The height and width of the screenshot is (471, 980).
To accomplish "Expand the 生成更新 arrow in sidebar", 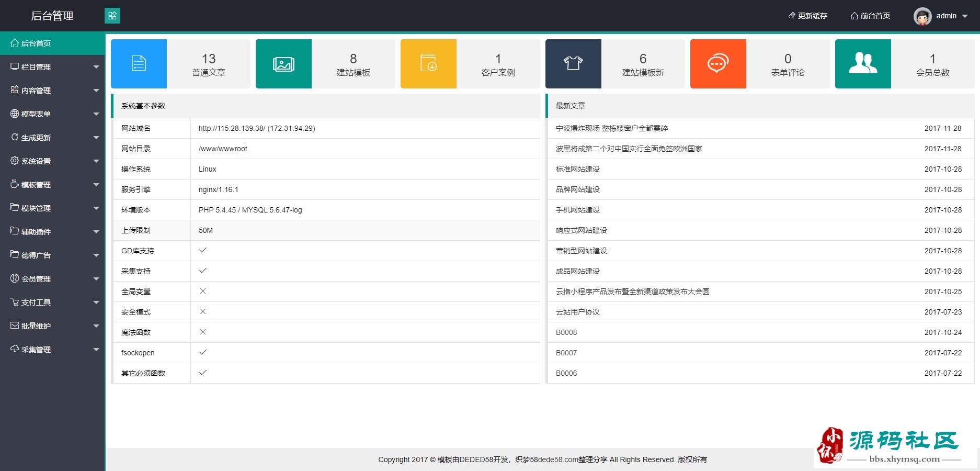I will point(96,138).
